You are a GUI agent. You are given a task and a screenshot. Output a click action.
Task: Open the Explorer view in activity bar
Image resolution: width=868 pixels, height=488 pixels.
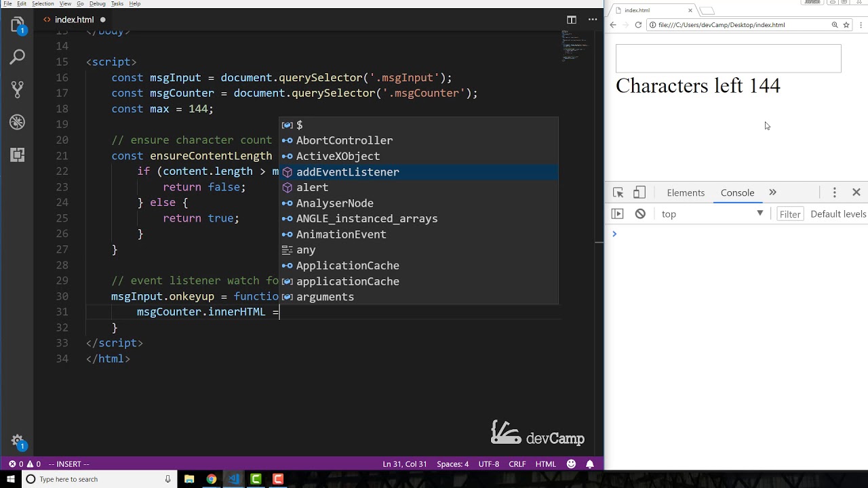coord(18,26)
